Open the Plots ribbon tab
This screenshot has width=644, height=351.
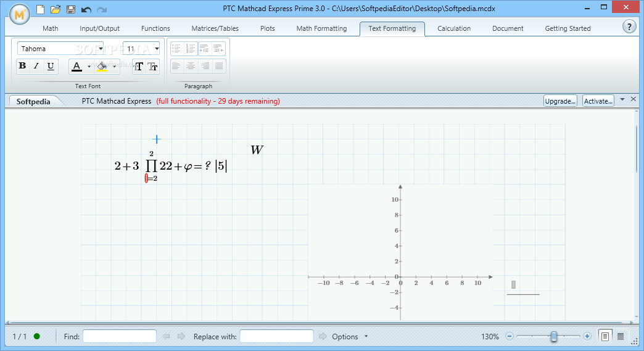(x=267, y=28)
